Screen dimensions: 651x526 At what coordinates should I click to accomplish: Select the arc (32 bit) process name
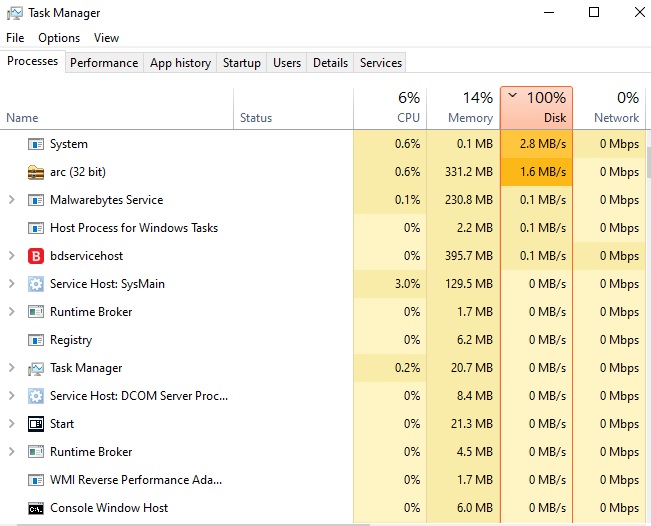point(78,172)
